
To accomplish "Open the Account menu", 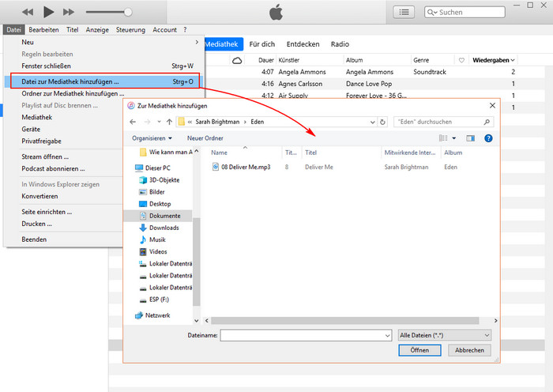I will (164, 30).
